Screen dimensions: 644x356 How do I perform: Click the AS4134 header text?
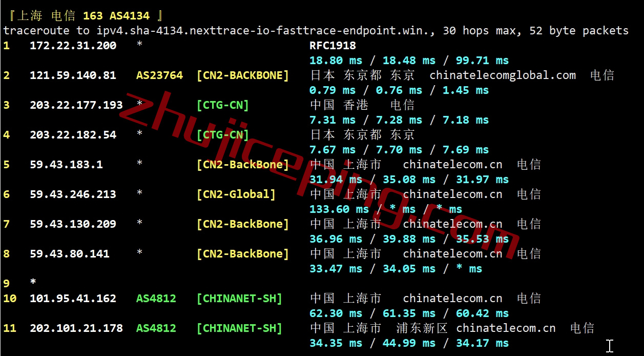pos(130,16)
